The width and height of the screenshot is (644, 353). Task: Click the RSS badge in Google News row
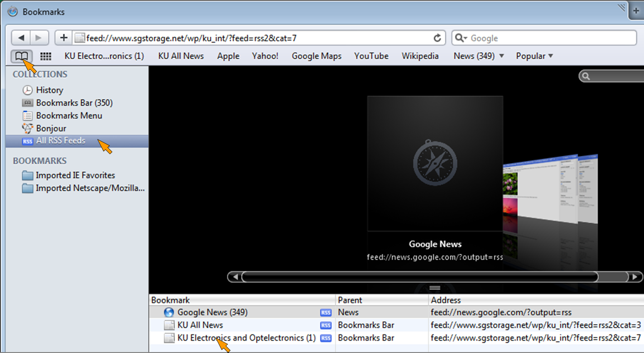point(326,313)
